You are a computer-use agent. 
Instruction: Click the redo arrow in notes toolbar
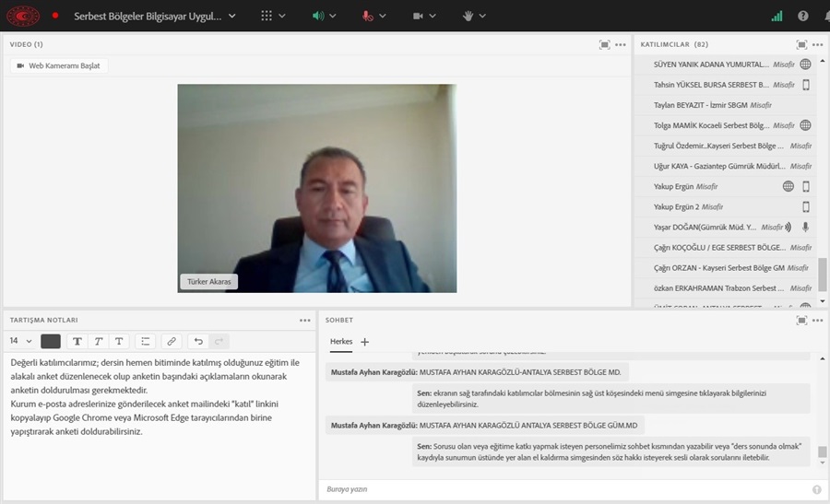(x=219, y=341)
